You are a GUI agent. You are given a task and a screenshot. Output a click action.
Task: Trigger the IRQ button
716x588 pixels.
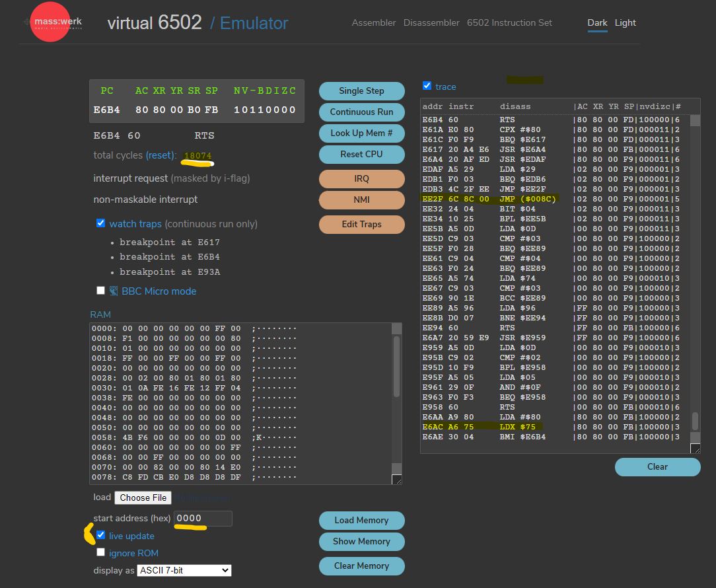[362, 178]
